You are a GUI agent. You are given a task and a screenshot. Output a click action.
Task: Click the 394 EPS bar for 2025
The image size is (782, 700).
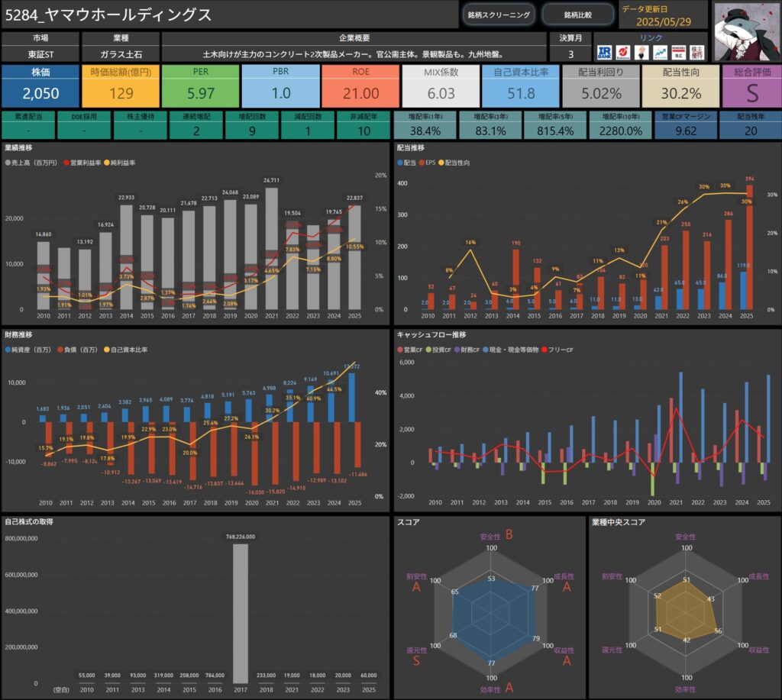[x=750, y=247]
